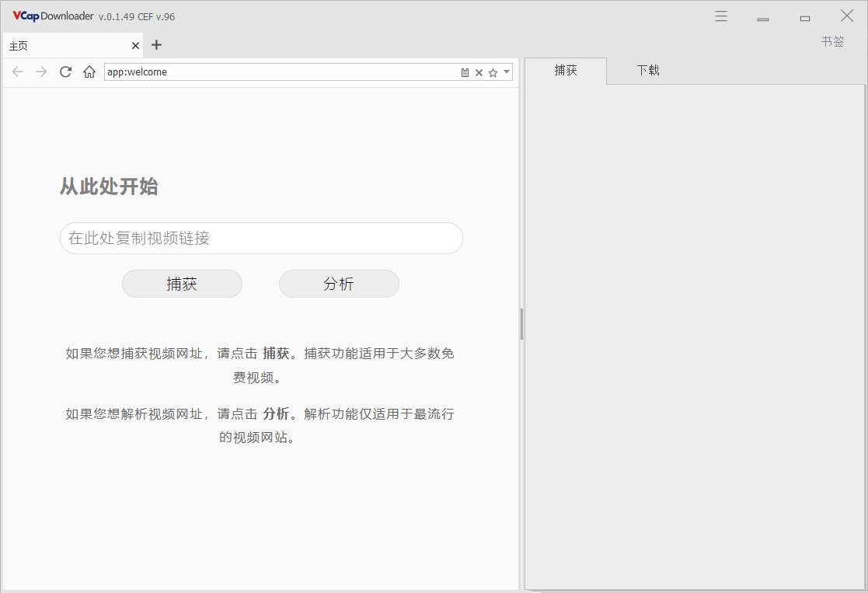Click the 分析 button
Image resolution: width=868 pixels, height=593 pixels.
coord(339,284)
